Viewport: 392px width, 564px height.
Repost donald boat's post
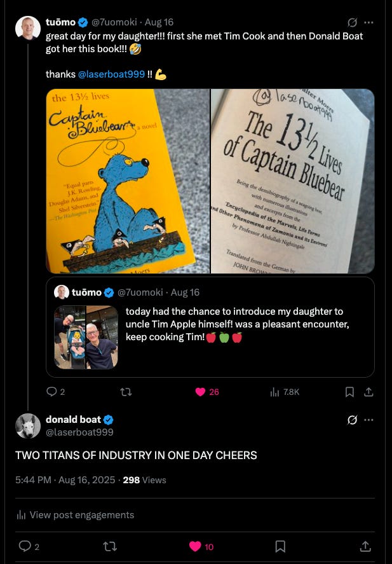pyautogui.click(x=110, y=547)
